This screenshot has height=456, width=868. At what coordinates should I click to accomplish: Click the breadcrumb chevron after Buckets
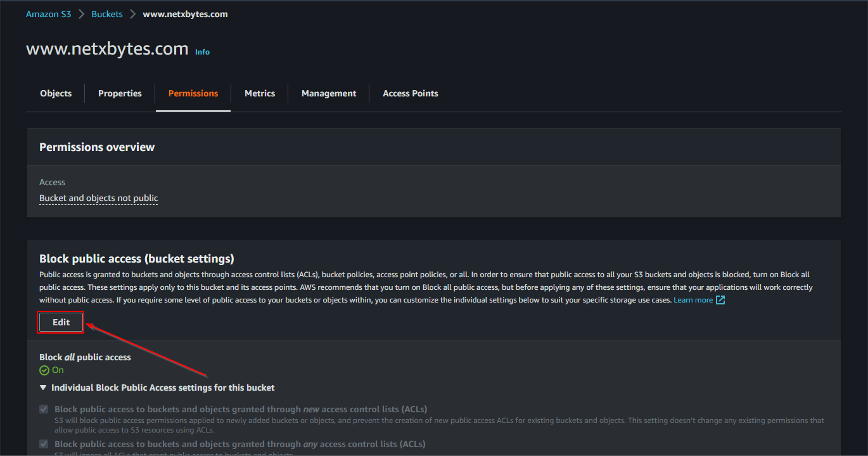(133, 14)
